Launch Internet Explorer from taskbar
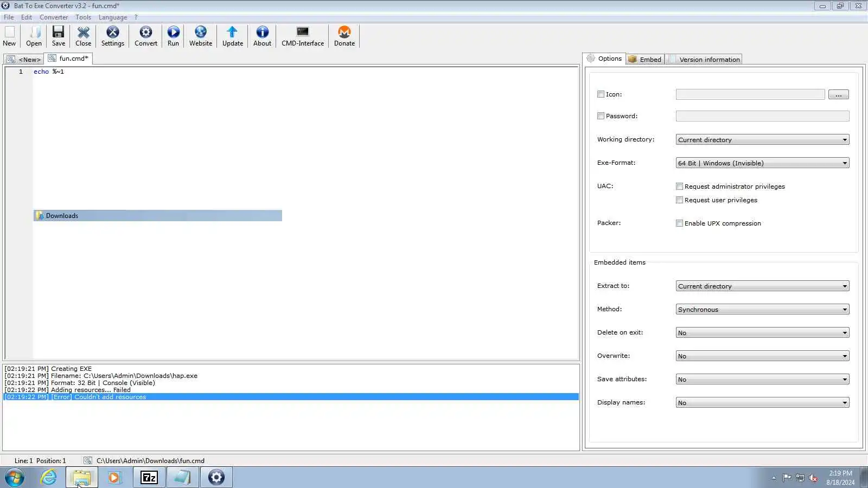The height and width of the screenshot is (488, 868). pyautogui.click(x=49, y=478)
